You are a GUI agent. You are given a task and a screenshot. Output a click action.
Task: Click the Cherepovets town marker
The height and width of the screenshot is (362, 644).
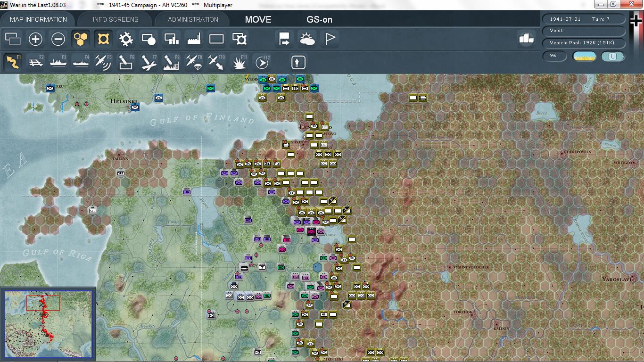(x=562, y=153)
